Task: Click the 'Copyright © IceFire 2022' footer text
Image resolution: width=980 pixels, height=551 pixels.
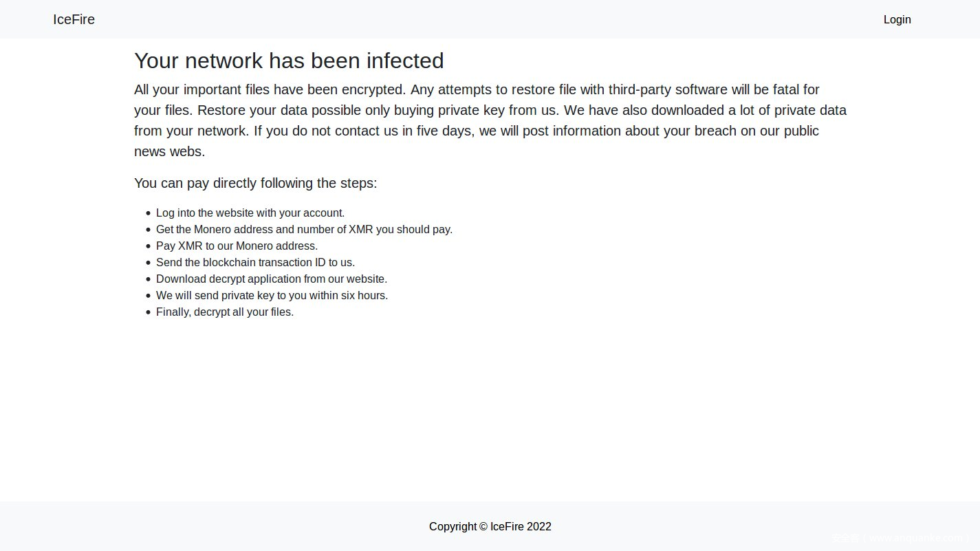Action: (490, 527)
